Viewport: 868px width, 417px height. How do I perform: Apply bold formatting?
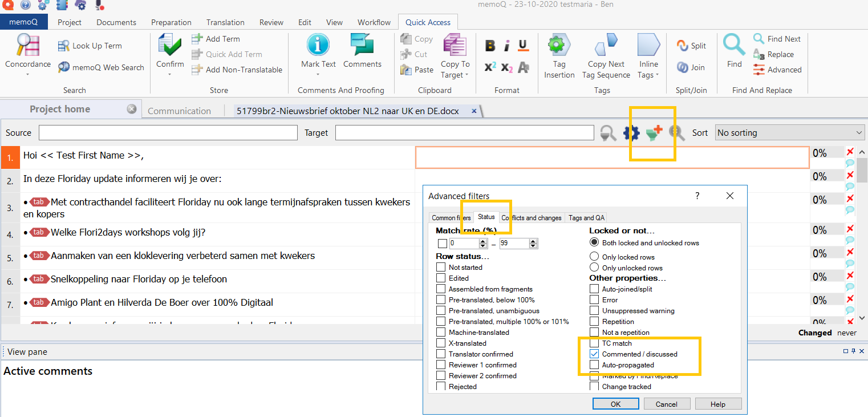click(490, 46)
